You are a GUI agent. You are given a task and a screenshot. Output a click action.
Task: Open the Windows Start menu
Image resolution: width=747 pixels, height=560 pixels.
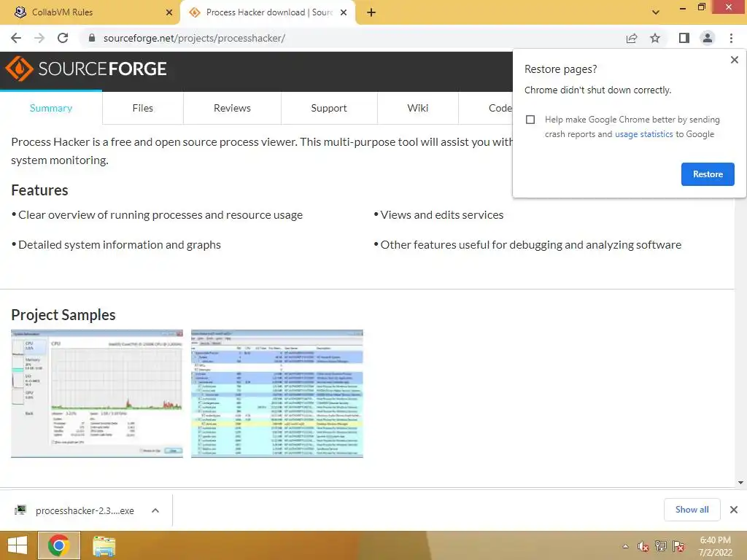[x=18, y=545]
